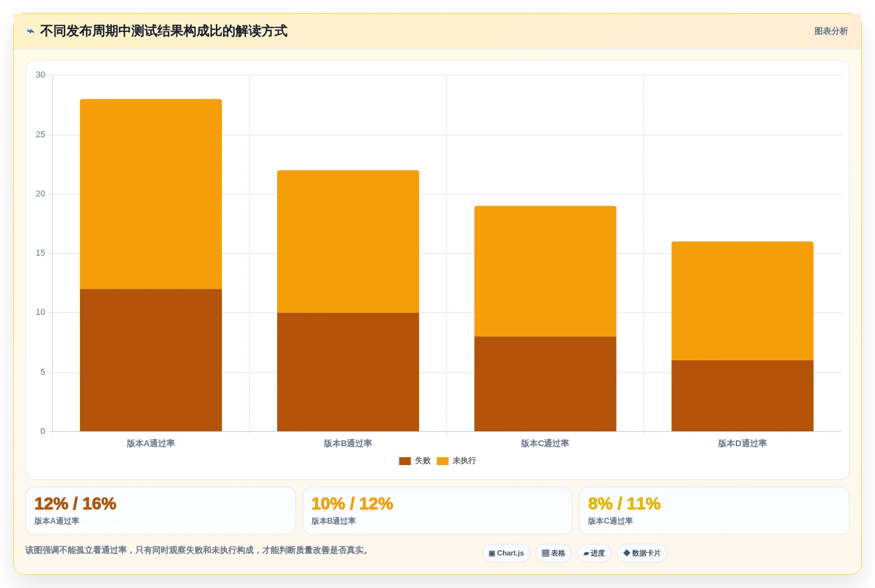Click the 版本B 未执行 orange bar segment
The image size is (875, 588).
tap(348, 241)
